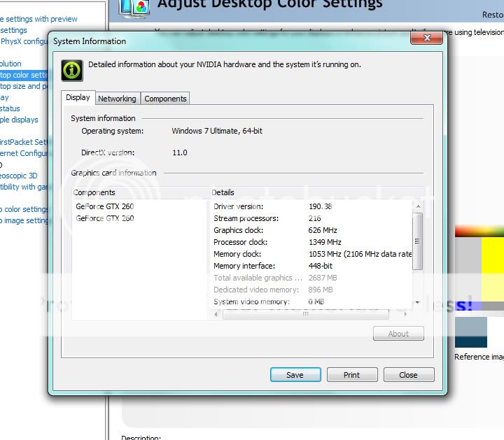
Task: Select the Dedicated video memory row
Action: click(x=311, y=290)
